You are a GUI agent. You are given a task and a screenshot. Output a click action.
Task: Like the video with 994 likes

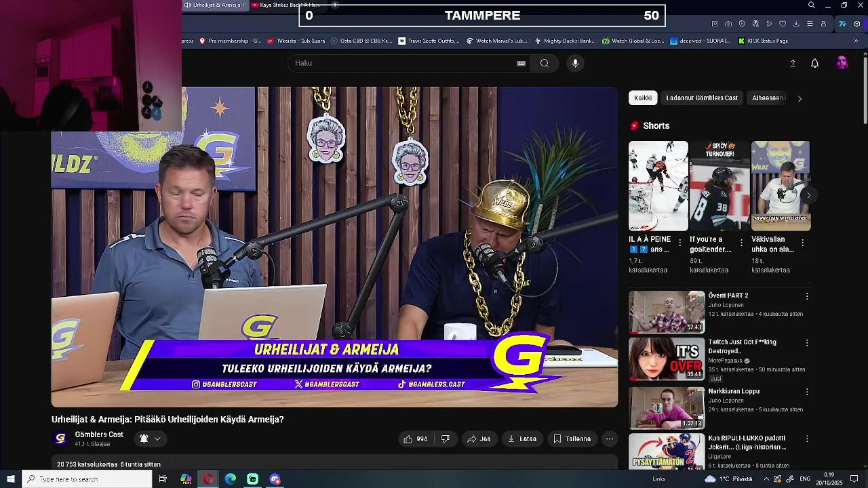[415, 439]
